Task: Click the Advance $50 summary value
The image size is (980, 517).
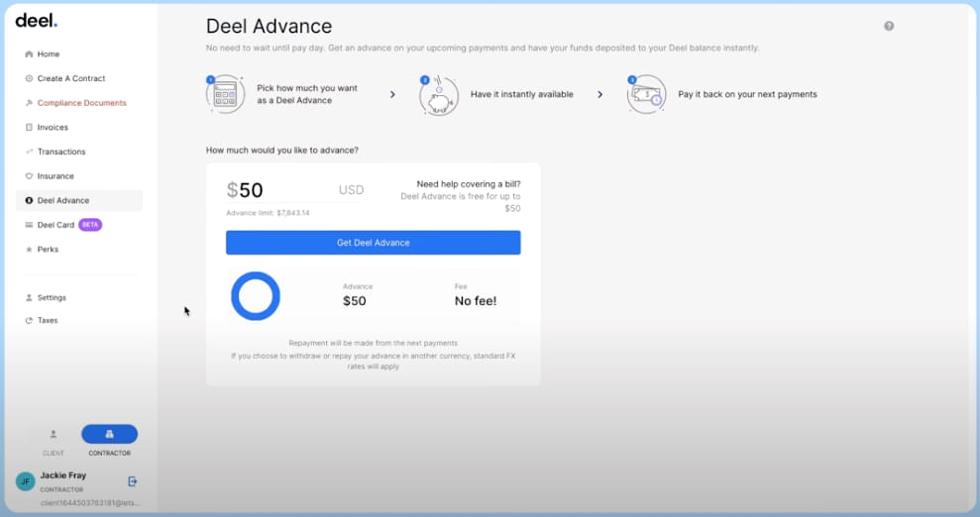Action: [355, 301]
